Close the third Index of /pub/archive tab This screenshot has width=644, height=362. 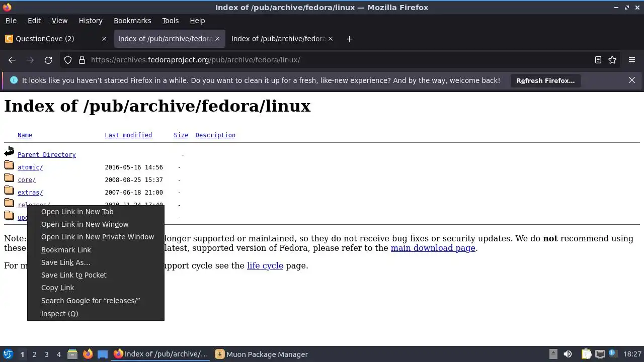[331, 39]
